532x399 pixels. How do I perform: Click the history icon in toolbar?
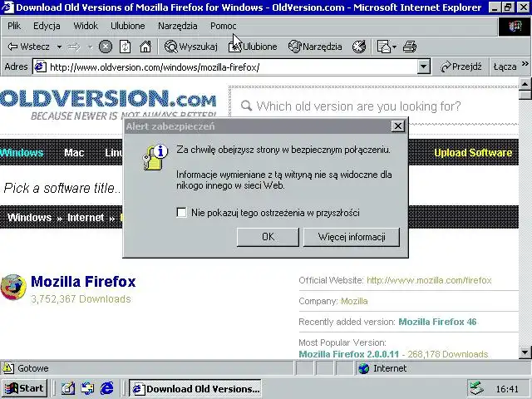(359, 47)
